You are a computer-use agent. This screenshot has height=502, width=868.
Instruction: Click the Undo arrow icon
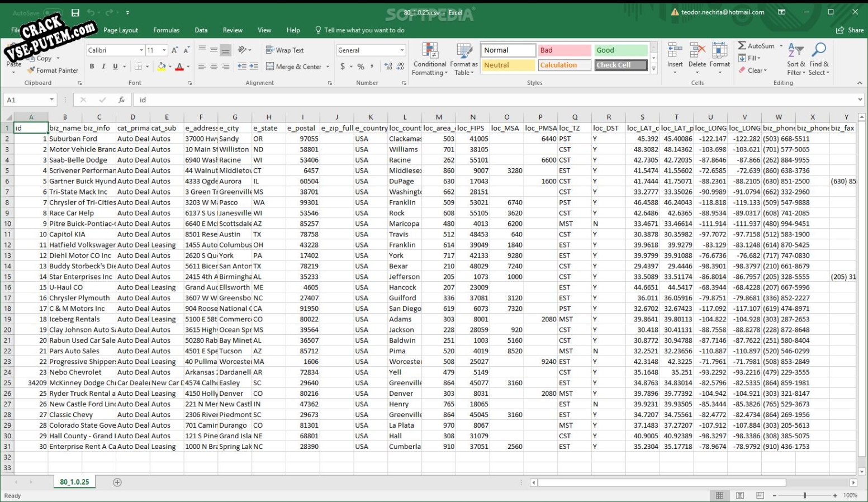coord(91,12)
